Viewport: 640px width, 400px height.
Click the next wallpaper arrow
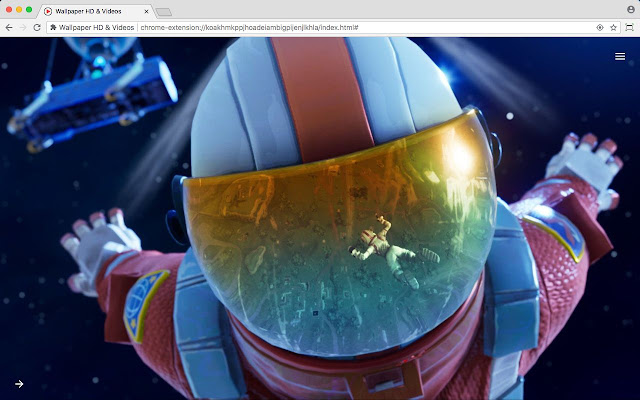[x=19, y=384]
